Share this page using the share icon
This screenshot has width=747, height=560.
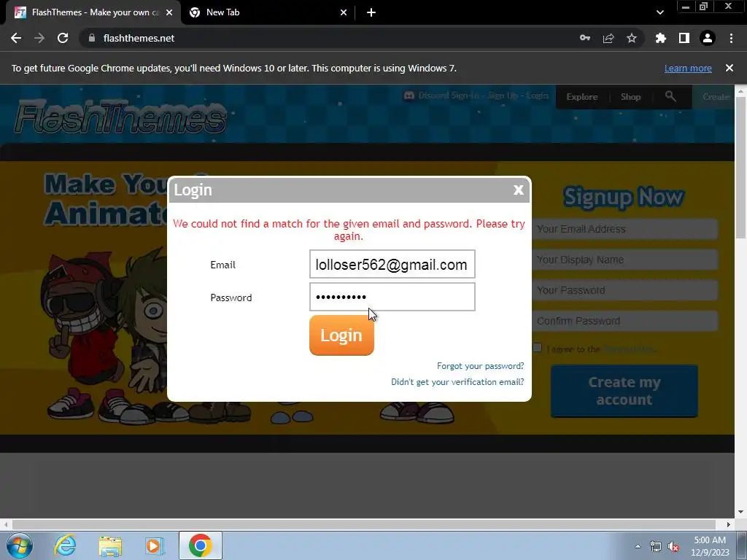tap(608, 38)
